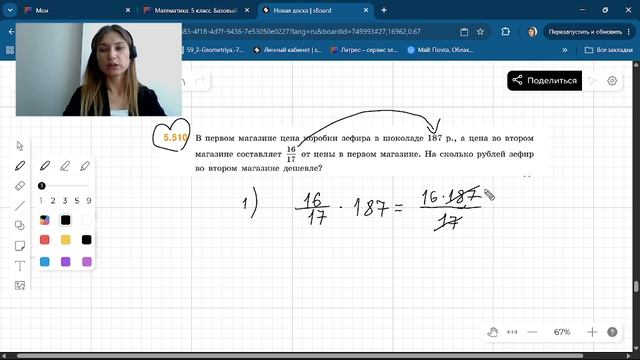This screenshot has width=640, height=360.
Task: Go back in browser
Action: pyautogui.click(x=11, y=31)
